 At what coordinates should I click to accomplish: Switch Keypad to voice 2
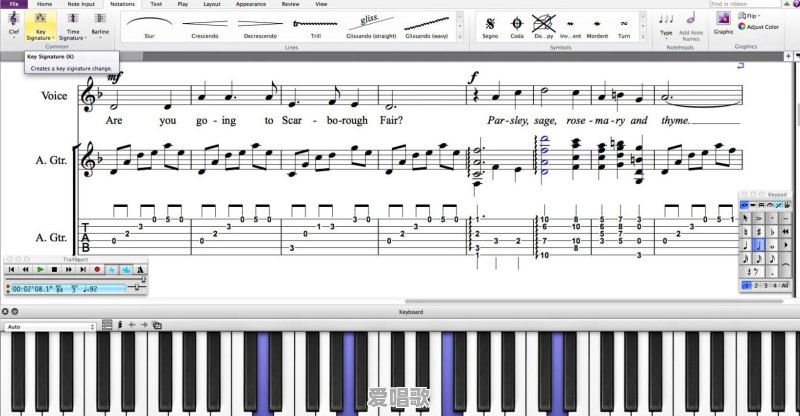tap(756, 285)
